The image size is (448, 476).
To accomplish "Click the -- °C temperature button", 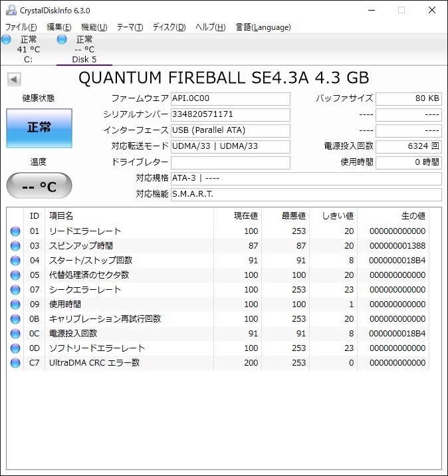I will click(x=39, y=185).
